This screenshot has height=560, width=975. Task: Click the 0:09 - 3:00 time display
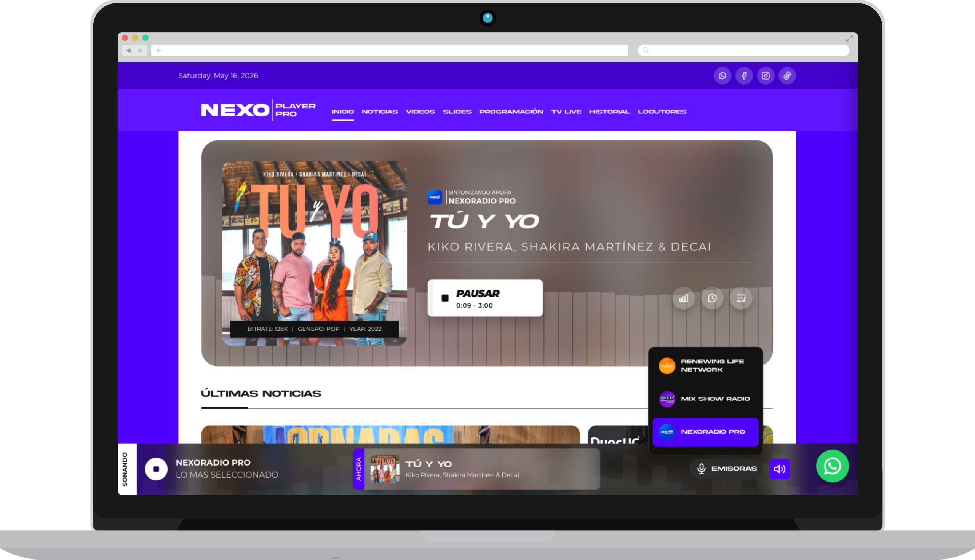tap(474, 305)
